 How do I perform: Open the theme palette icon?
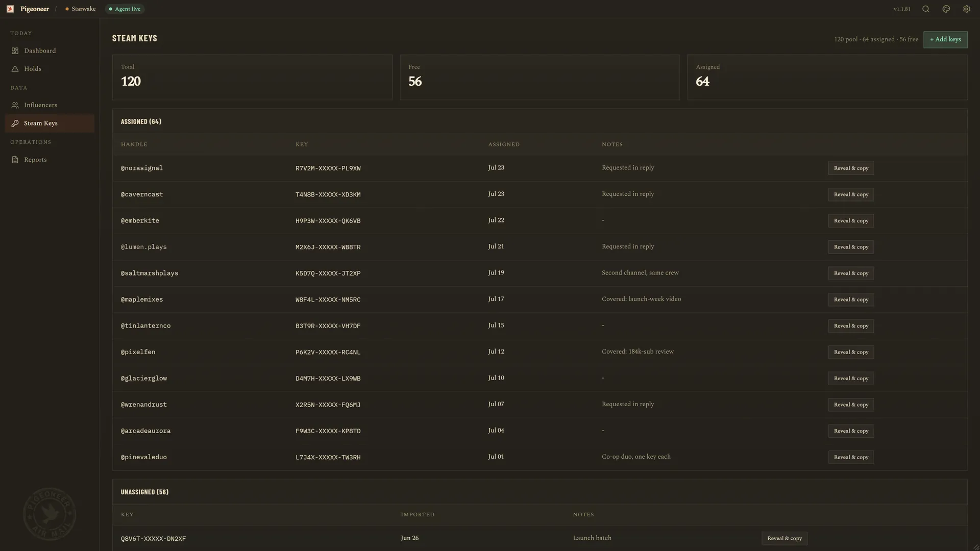[x=946, y=9]
